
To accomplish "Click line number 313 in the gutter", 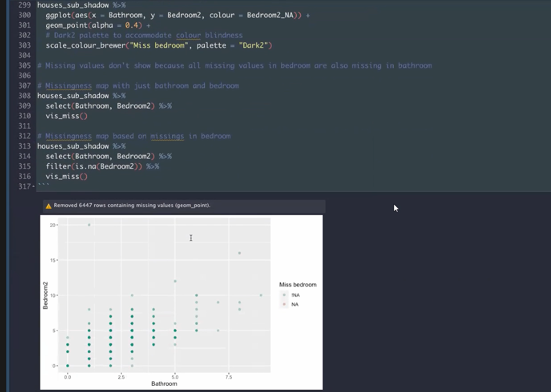I will click(25, 146).
